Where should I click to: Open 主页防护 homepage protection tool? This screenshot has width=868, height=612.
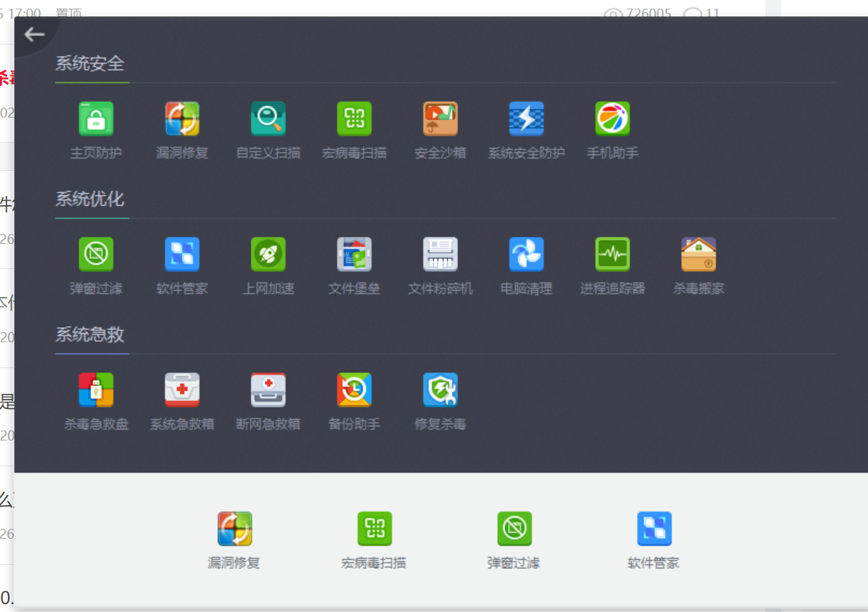coord(96,119)
